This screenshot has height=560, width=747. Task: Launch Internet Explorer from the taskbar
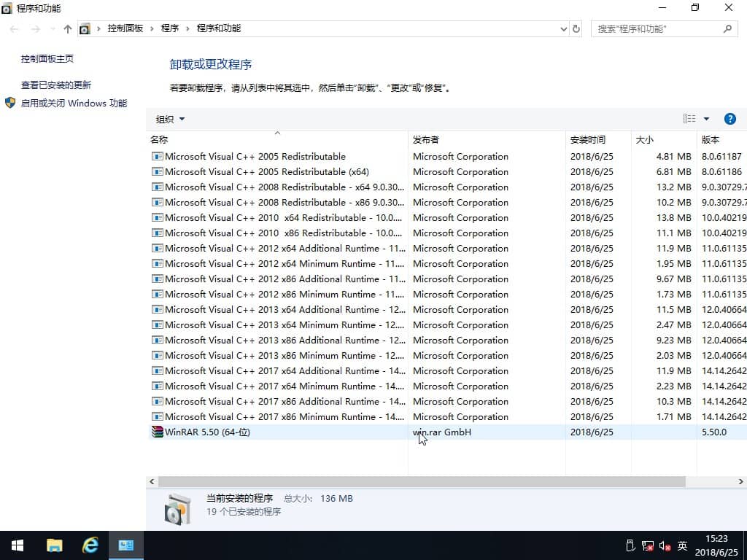pos(90,545)
